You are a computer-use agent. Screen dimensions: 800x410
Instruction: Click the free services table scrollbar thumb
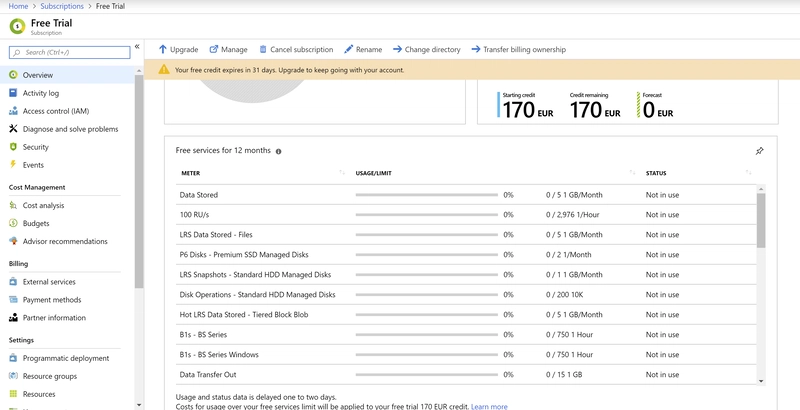coord(761,220)
